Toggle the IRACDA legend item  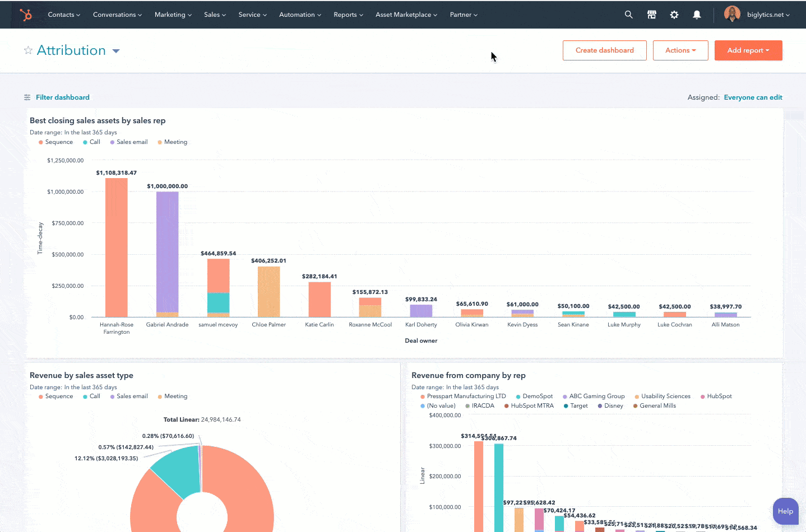point(480,406)
